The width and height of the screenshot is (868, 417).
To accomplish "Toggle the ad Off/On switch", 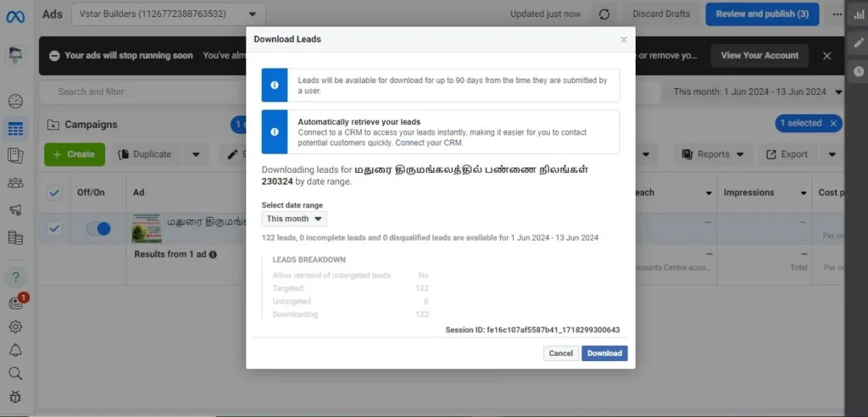I will (x=98, y=229).
